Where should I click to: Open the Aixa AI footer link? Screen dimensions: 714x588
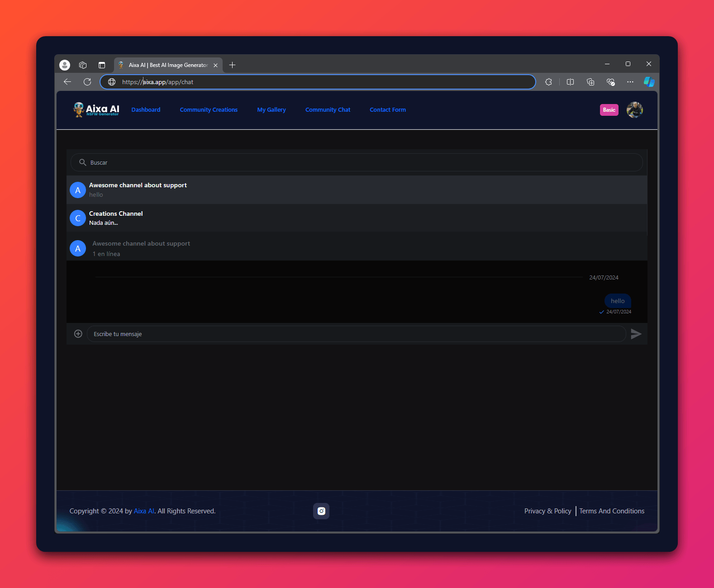point(144,511)
